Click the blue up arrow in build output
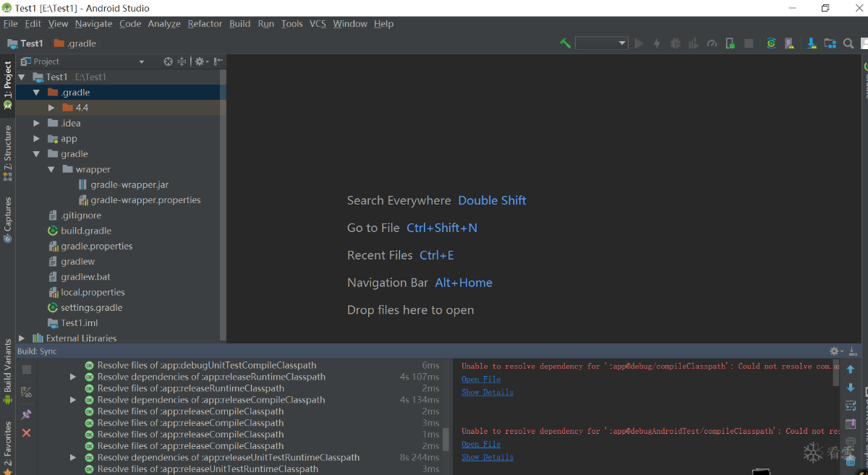Image resolution: width=868 pixels, height=475 pixels. 851,369
